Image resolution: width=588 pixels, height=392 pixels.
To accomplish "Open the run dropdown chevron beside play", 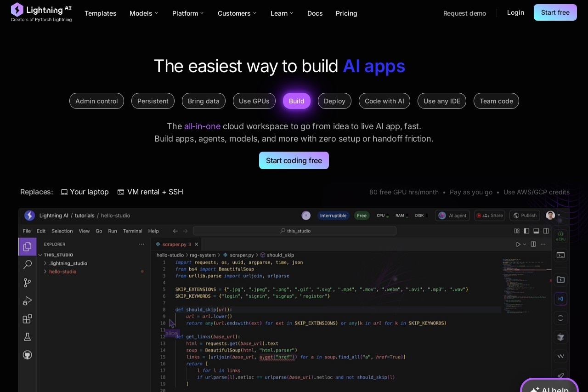I will [525, 244].
